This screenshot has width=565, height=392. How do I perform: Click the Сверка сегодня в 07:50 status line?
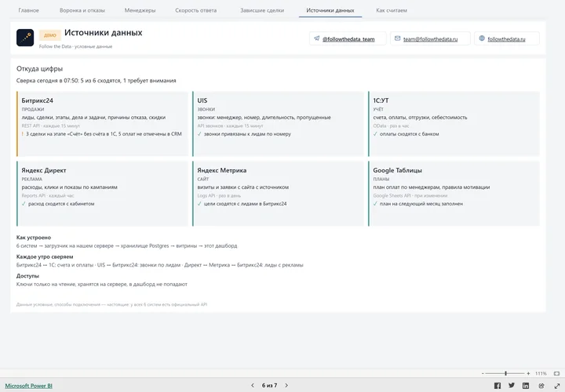97,81
